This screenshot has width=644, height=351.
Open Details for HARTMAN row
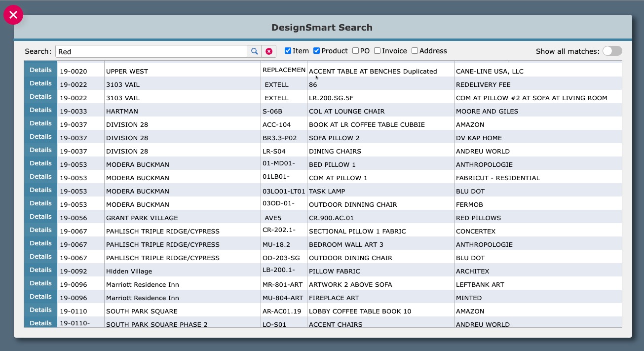[x=40, y=110]
